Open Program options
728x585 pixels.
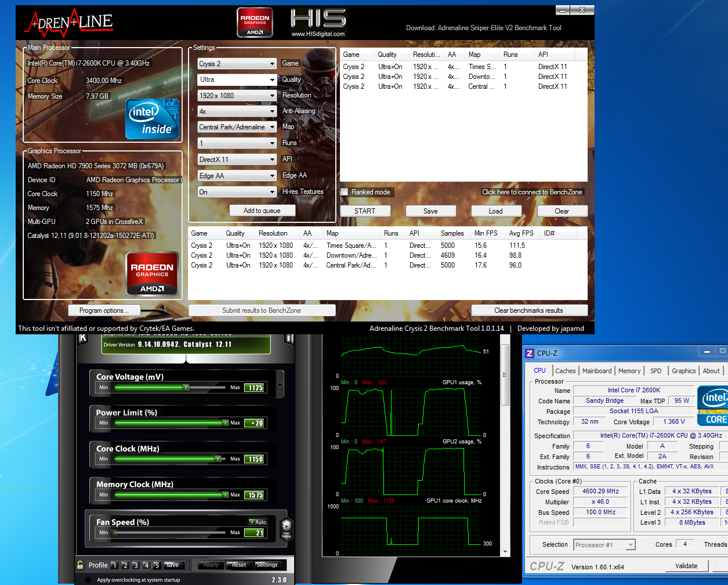[x=106, y=310]
